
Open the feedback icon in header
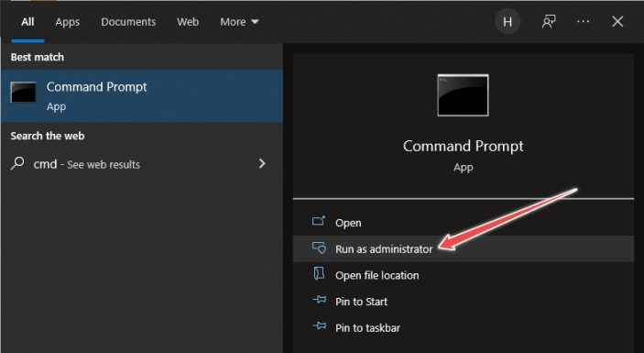tap(549, 22)
